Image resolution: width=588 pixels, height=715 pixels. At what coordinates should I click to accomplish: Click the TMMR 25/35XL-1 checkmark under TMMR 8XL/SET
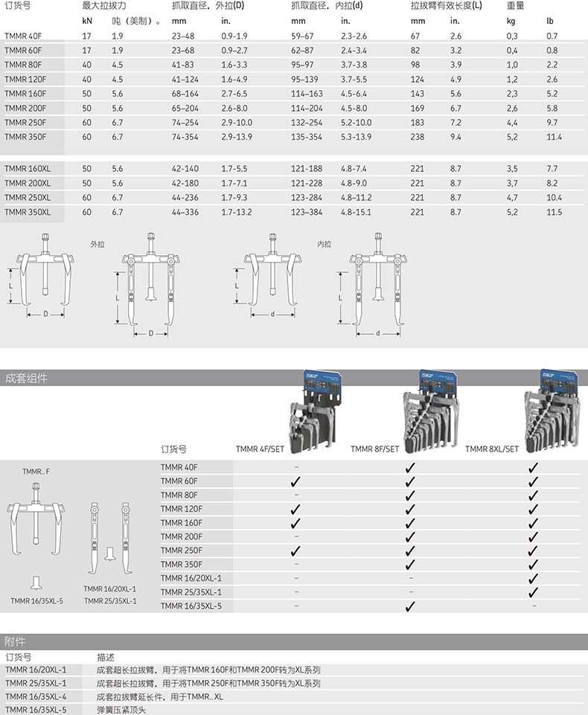(533, 592)
